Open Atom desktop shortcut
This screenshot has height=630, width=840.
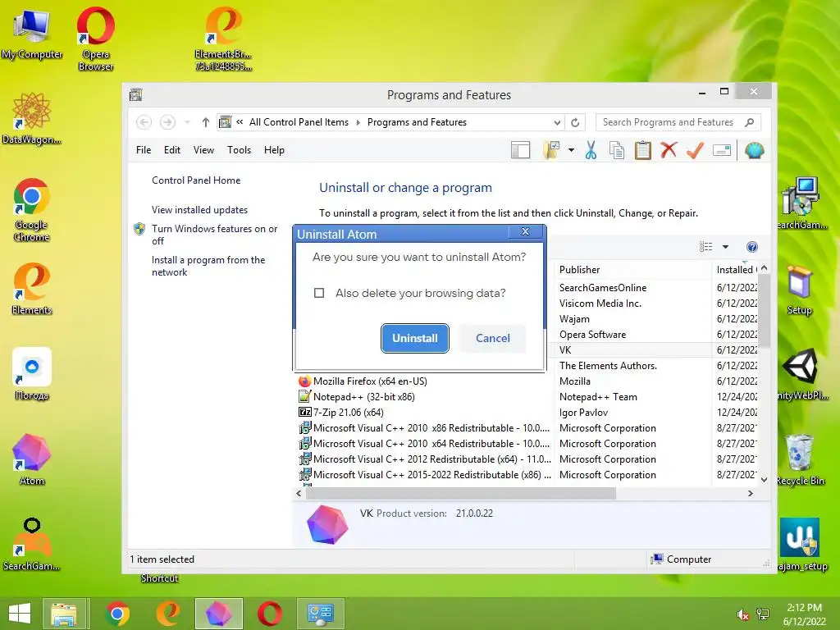(32, 459)
